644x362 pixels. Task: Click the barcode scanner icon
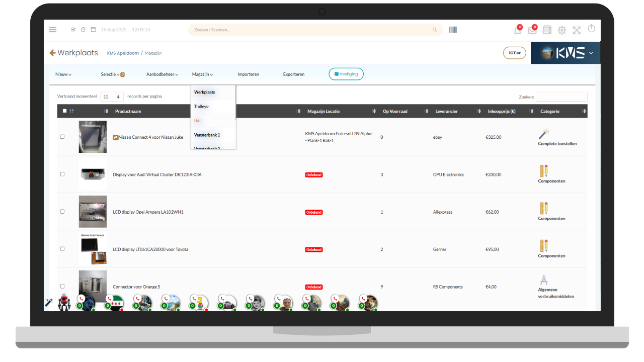453,30
